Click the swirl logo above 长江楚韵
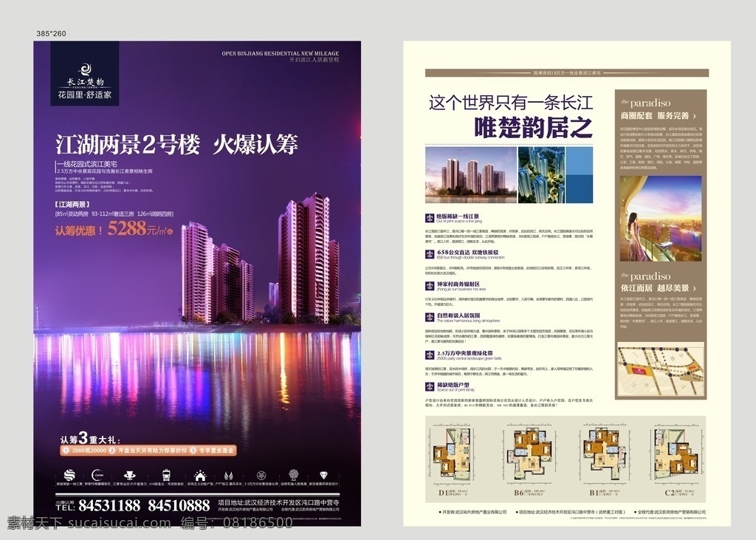Screen dimensions: 756x540 [86, 69]
